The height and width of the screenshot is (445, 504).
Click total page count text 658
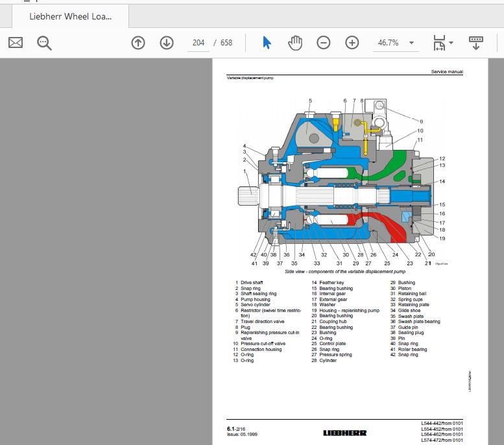coord(226,43)
